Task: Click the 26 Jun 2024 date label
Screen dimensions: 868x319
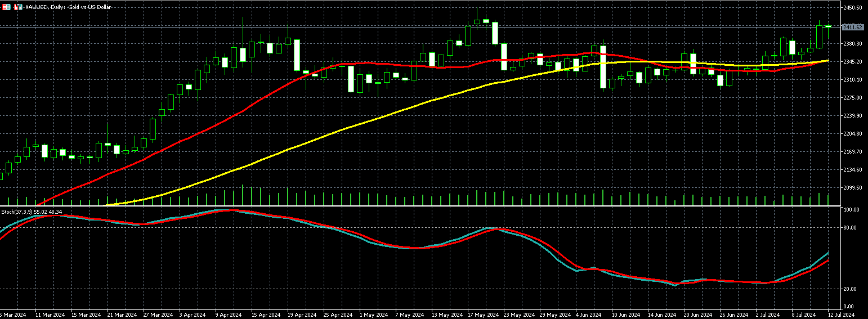Action: pos(734,314)
